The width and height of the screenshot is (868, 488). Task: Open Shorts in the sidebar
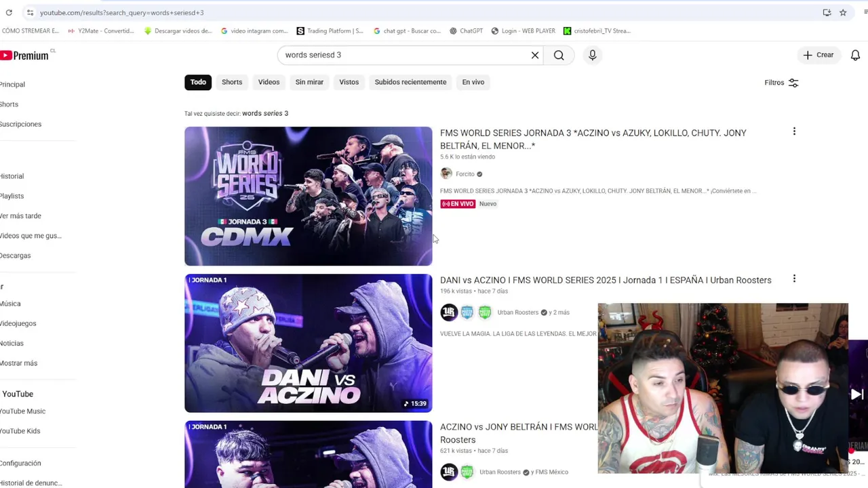(9, 104)
